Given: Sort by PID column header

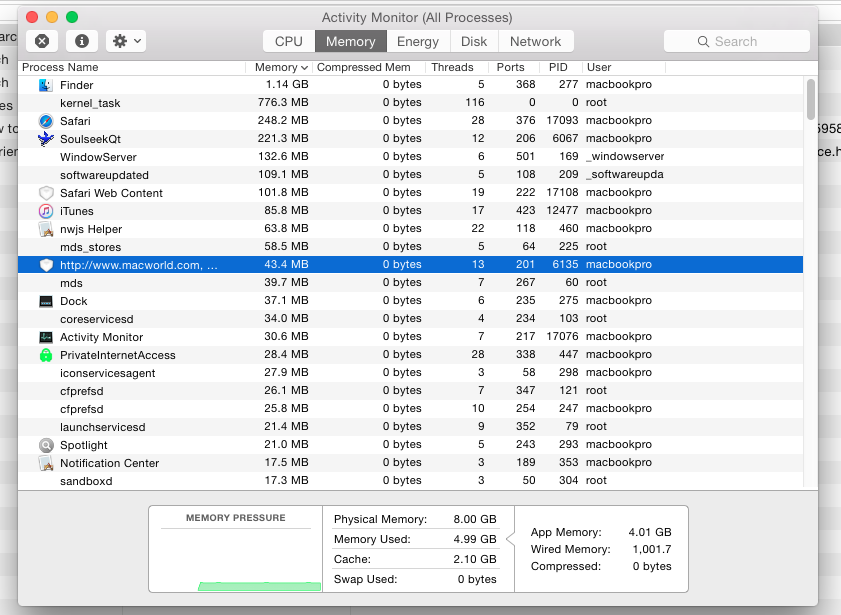Looking at the screenshot, I should pos(560,67).
